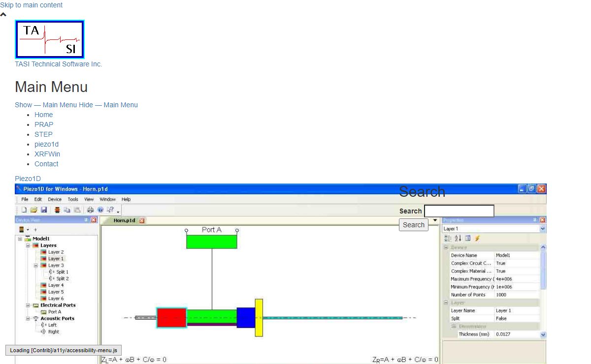This screenshot has width=591, height=364.
Task: Open the XRFWin menu link
Action: click(47, 154)
